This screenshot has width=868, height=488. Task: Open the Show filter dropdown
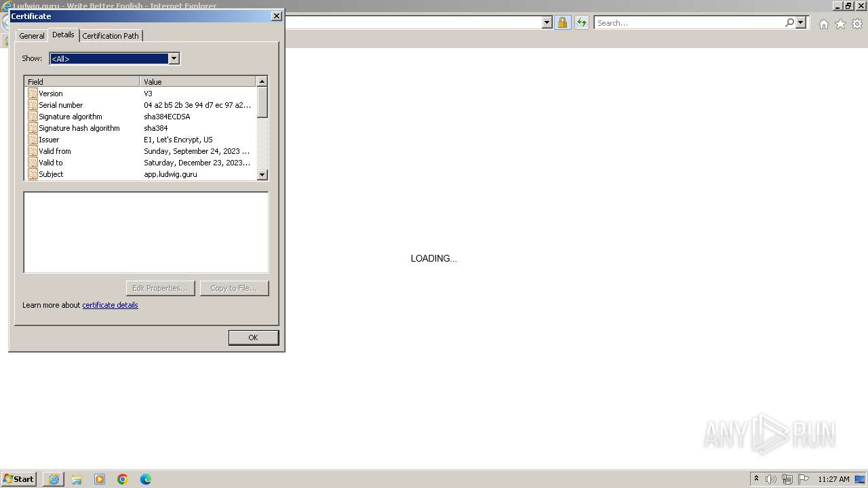[174, 58]
